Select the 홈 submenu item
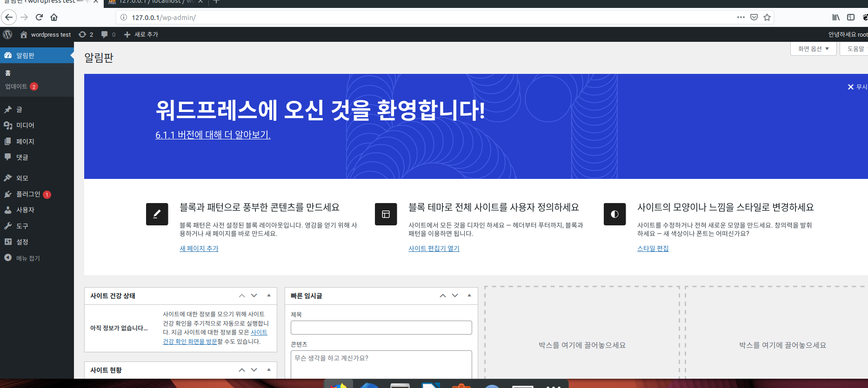 (x=8, y=73)
